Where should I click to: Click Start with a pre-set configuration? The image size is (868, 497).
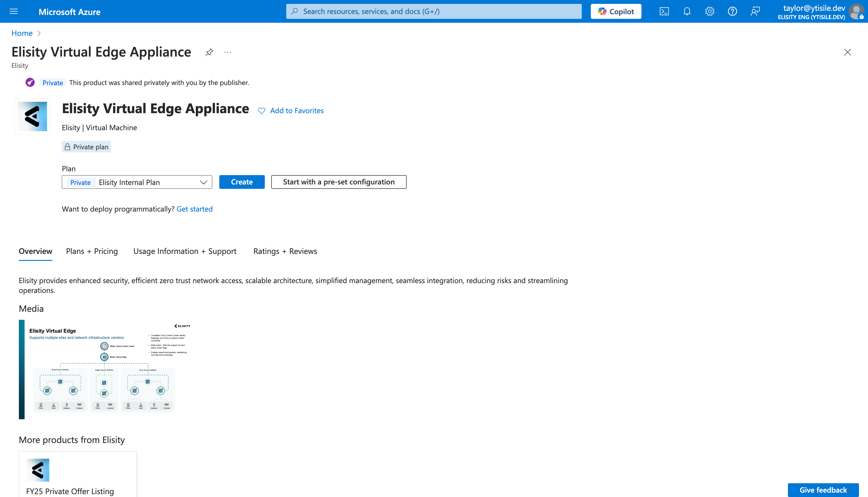pos(339,182)
